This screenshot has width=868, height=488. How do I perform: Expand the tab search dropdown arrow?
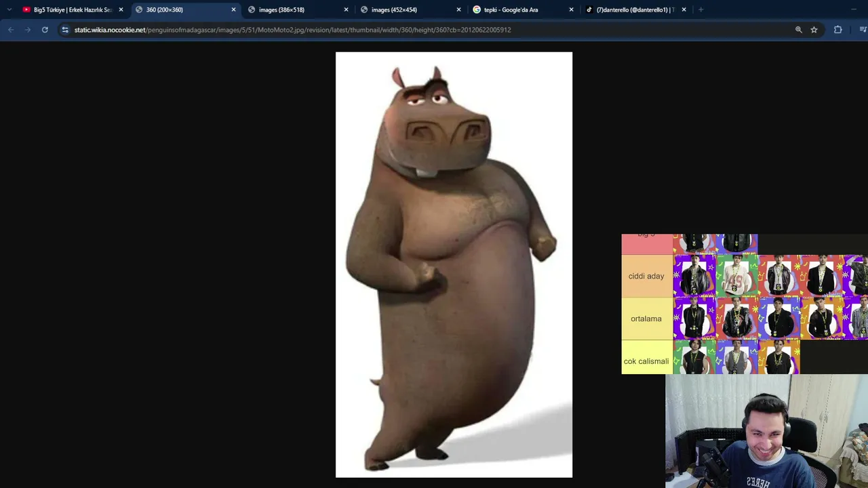click(x=9, y=9)
